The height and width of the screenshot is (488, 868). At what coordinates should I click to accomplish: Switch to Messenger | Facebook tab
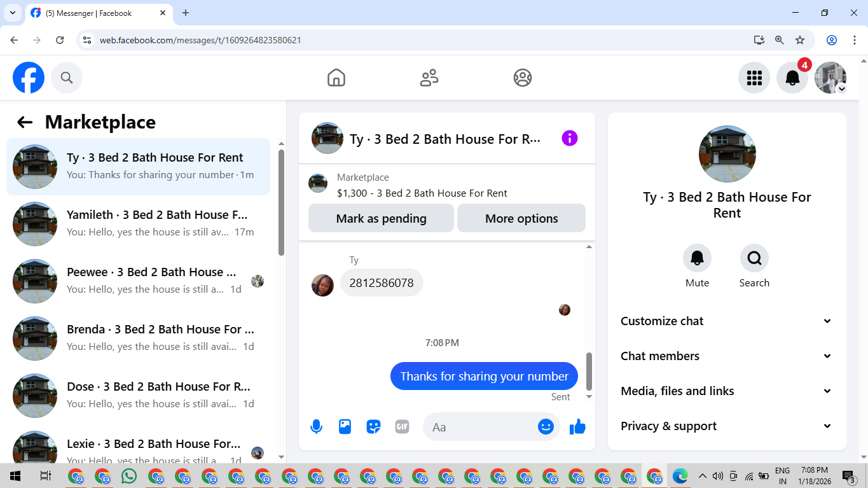99,13
